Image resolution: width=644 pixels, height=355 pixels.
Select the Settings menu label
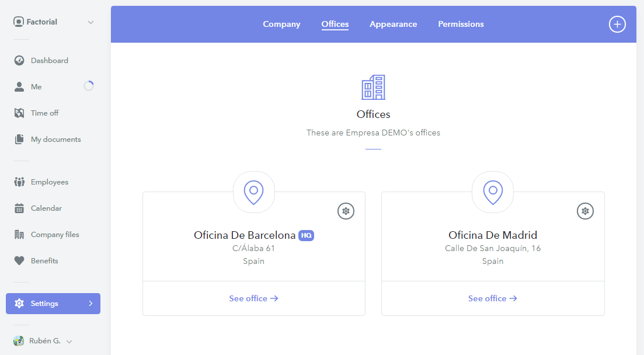44,304
